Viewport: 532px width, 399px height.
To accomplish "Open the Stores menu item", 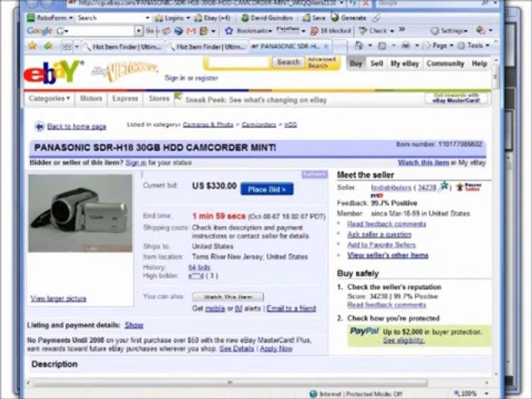I will point(159,99).
